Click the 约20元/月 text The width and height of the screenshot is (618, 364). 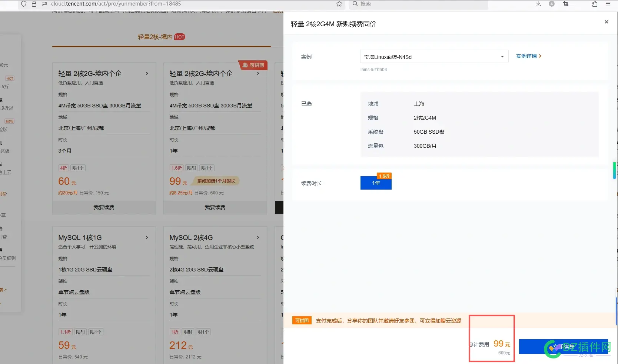[68, 193]
